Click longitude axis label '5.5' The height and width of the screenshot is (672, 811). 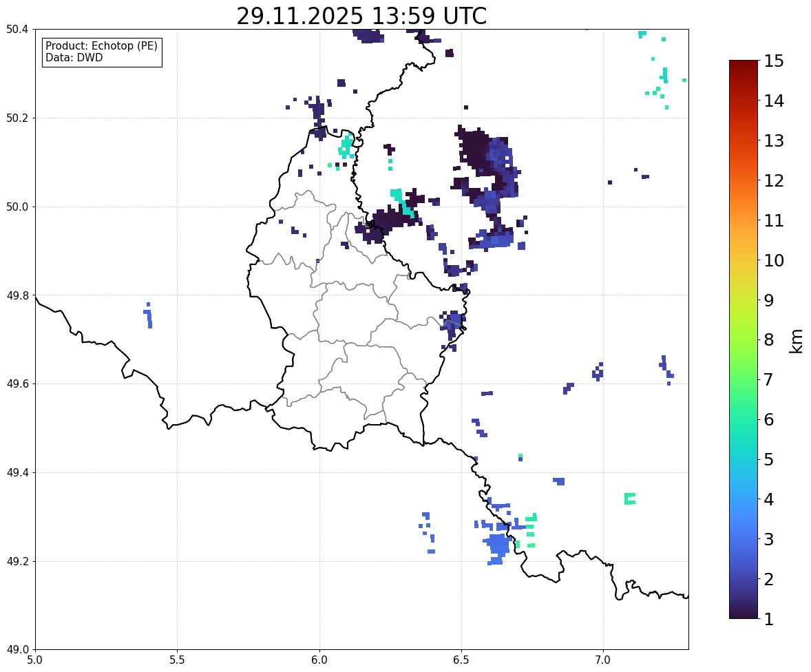(178, 660)
